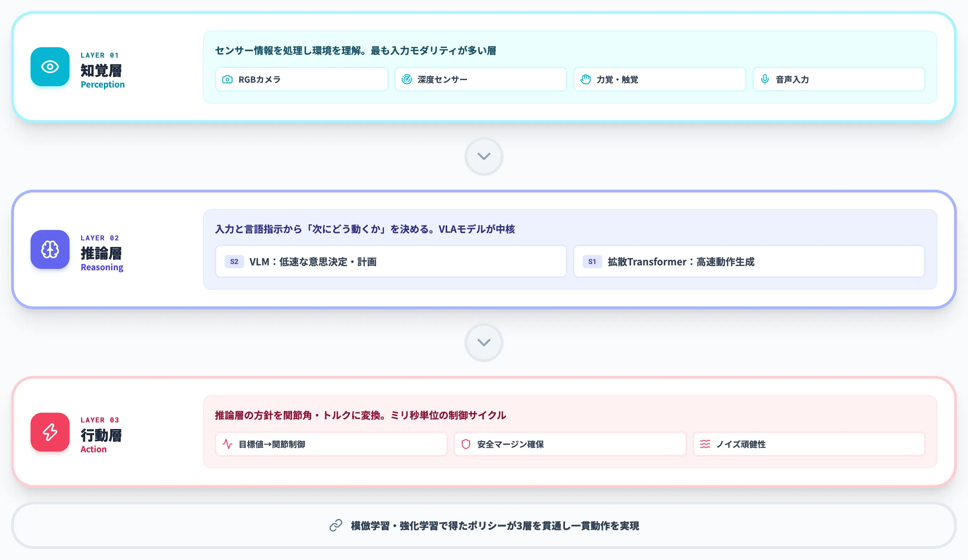
Task: Click the 推論層 heading
Action: pyautogui.click(x=101, y=253)
